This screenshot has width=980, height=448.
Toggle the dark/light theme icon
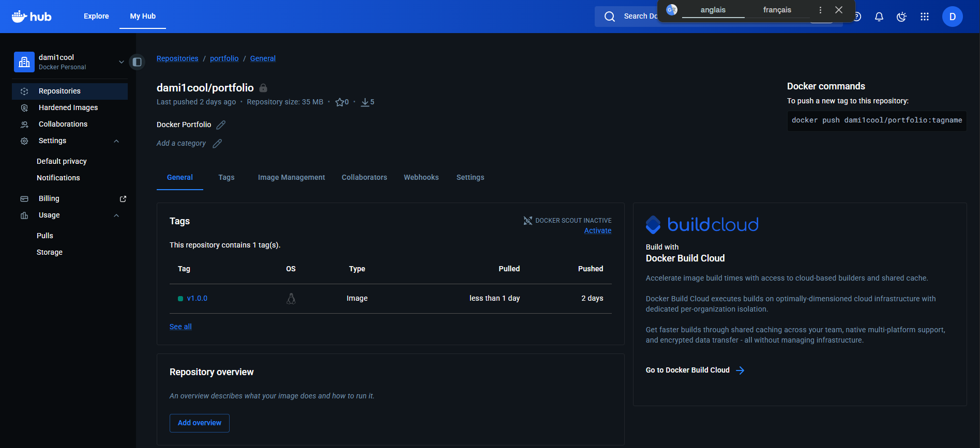[901, 17]
